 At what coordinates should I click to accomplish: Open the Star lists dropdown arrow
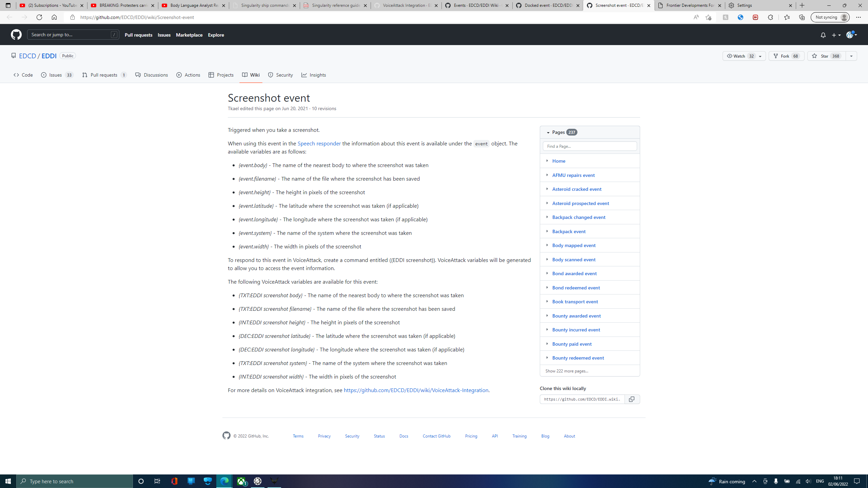click(x=851, y=56)
